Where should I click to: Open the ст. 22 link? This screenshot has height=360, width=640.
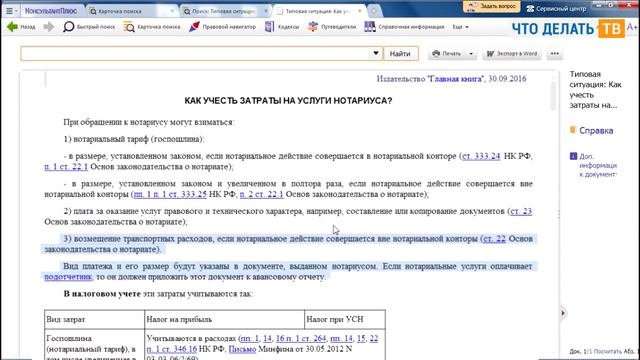[494, 239]
